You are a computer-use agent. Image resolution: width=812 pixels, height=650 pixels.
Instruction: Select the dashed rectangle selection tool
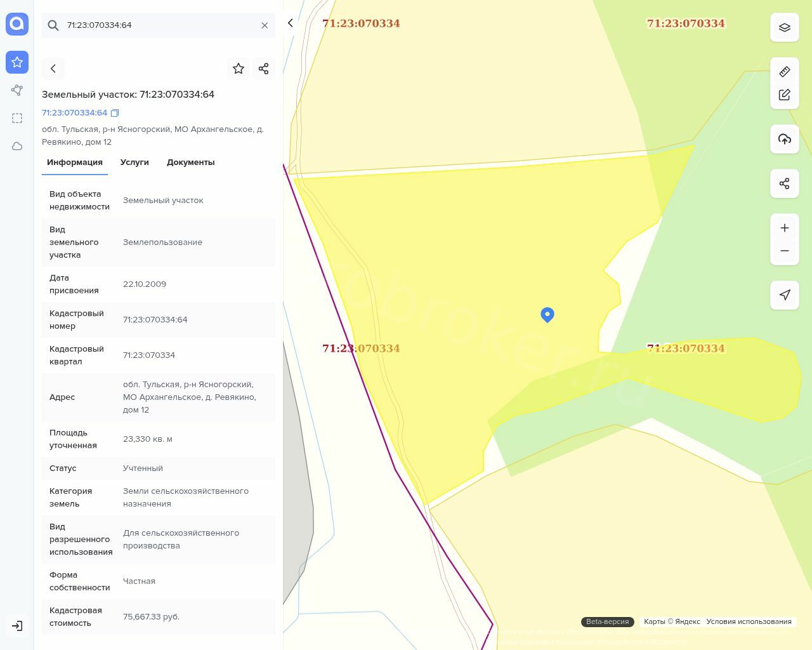coord(17,118)
